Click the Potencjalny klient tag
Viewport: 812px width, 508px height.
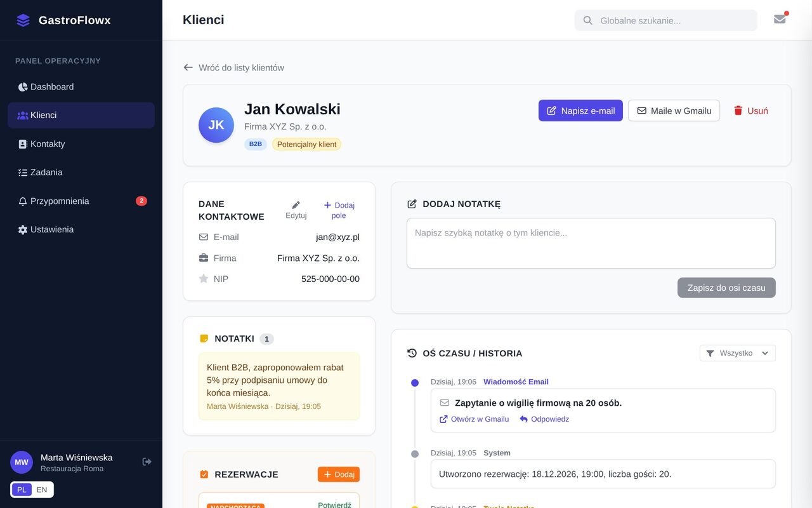tap(307, 144)
